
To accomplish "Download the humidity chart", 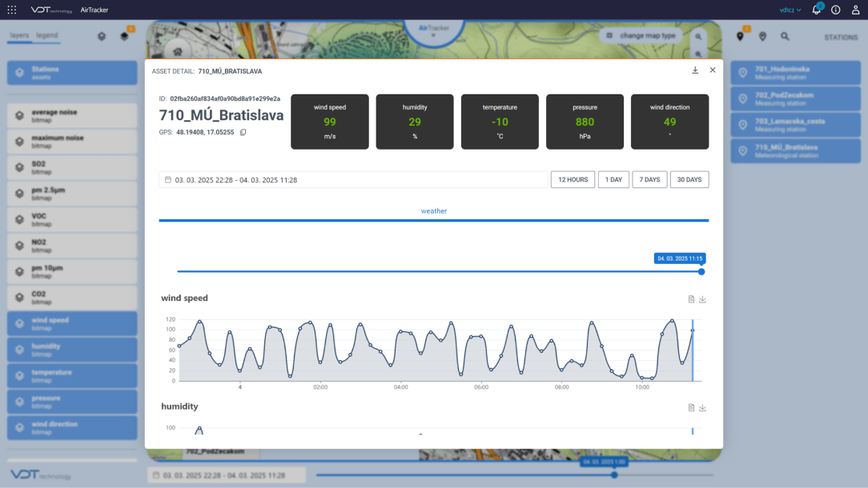I will click(702, 408).
